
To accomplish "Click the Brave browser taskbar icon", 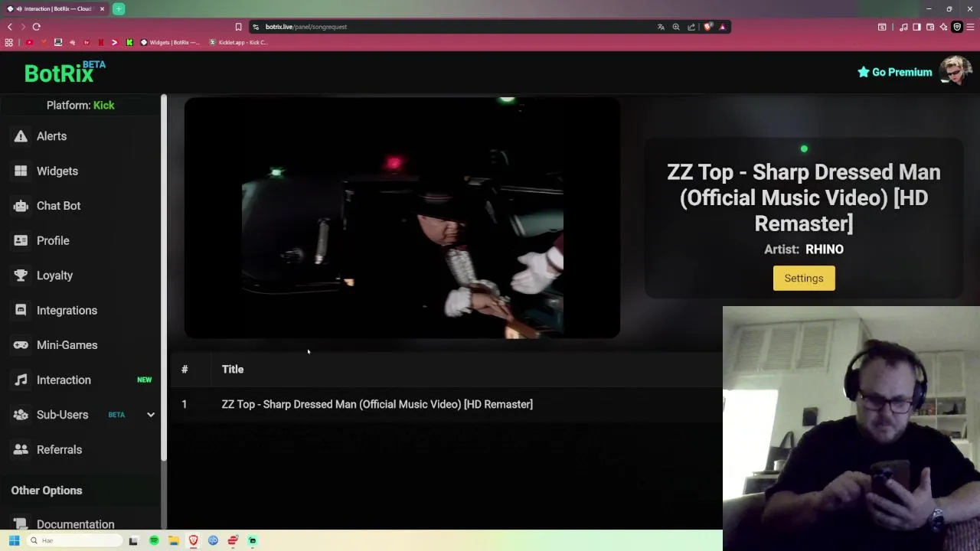I will (x=193, y=541).
